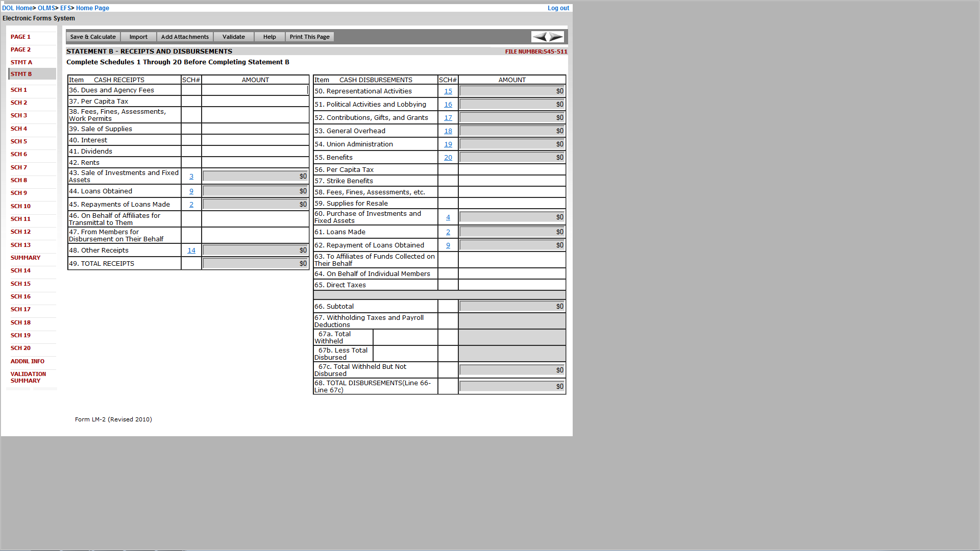Go to the SCH 14 sidebar tab
Screen dimensions: 980x551
pos(20,270)
